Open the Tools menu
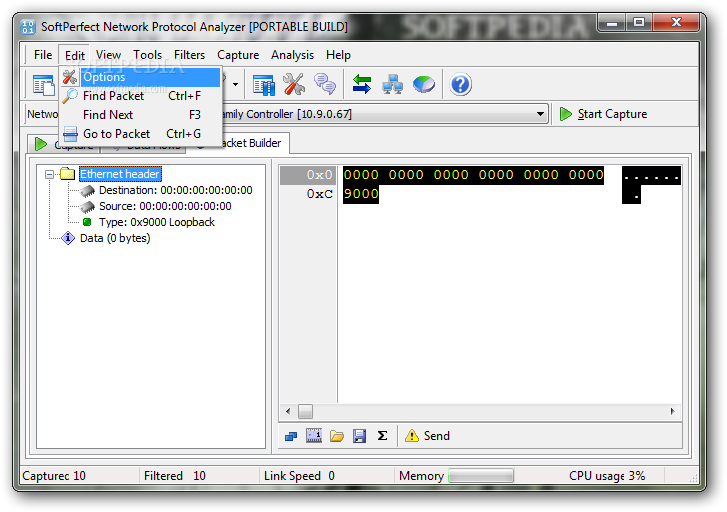 click(147, 55)
